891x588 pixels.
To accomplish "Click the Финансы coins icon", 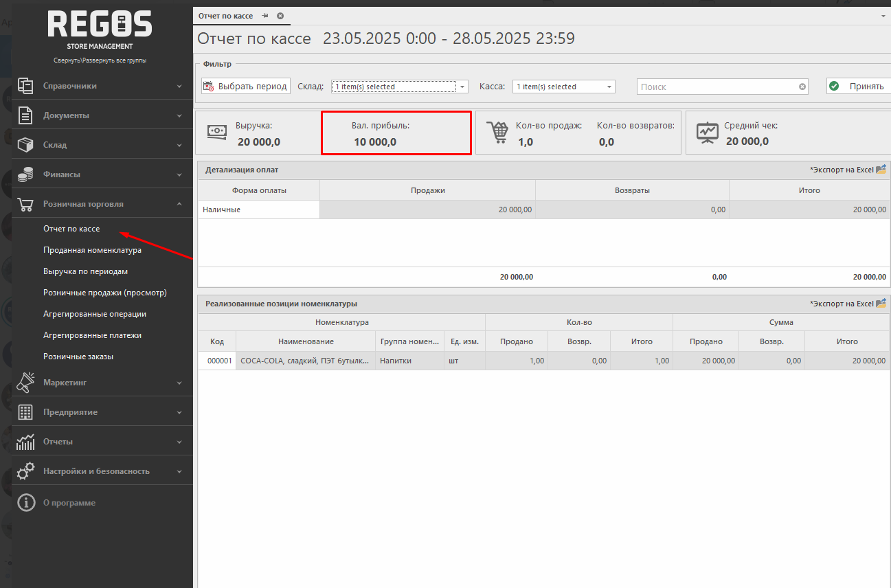I will coord(26,174).
